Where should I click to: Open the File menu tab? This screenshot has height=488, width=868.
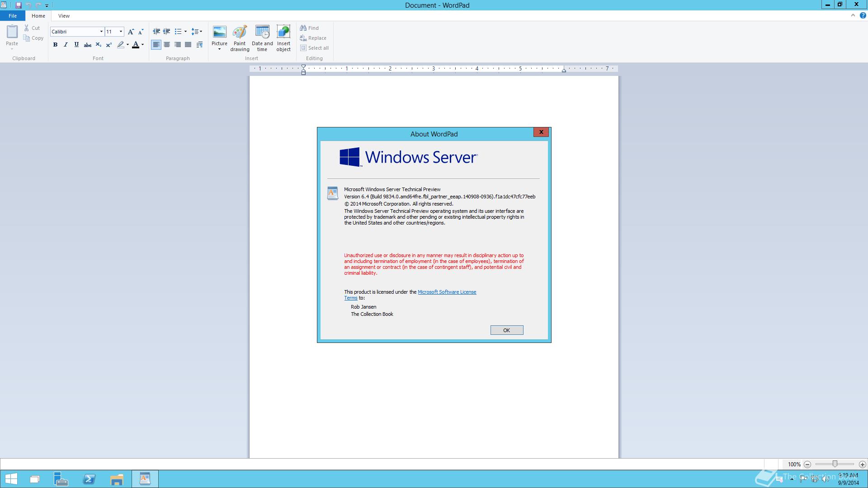click(13, 16)
